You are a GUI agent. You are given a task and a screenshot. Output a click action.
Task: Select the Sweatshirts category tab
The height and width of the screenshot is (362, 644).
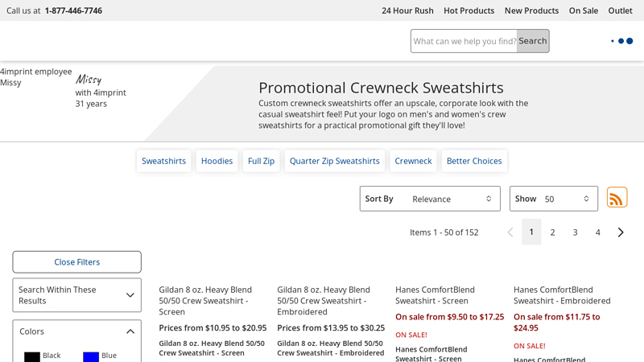(x=164, y=161)
